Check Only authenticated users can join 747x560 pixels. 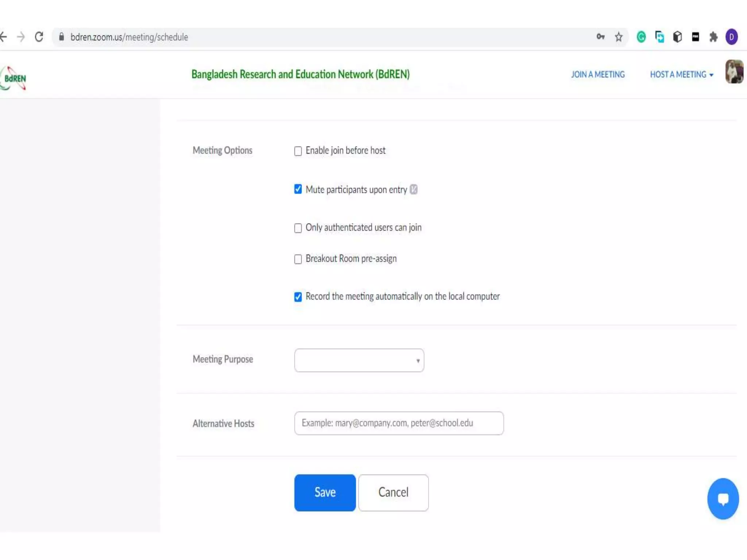click(x=298, y=228)
